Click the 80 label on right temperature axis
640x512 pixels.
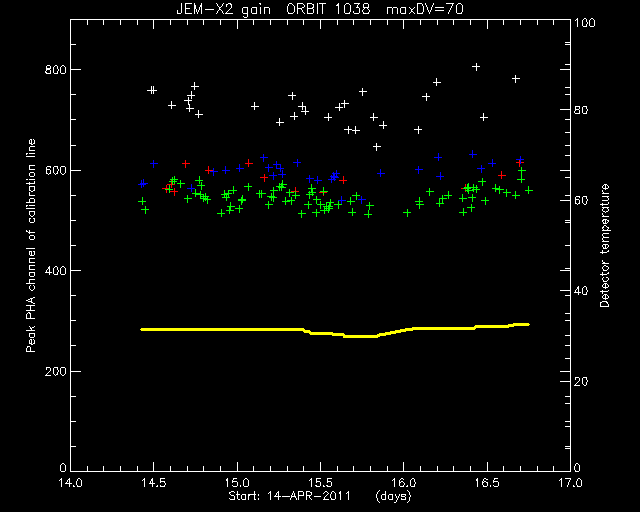[x=581, y=110]
